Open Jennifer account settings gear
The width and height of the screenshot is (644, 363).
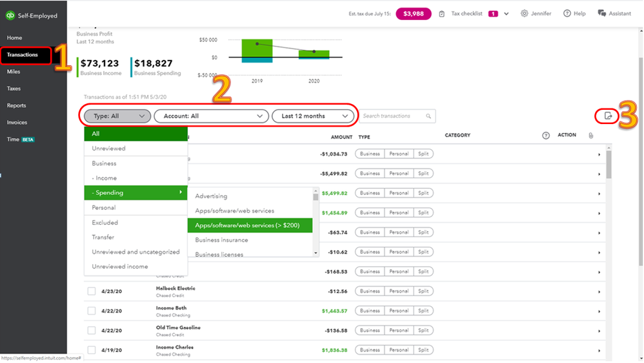coord(525,14)
